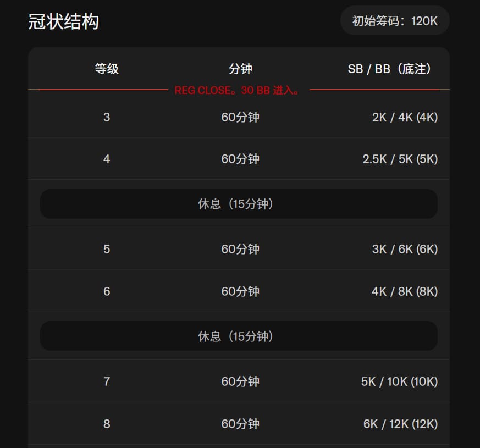Select the 2K / 4K (4K) blinds cell
Image resolution: width=480 pixels, height=448 pixels.
(x=405, y=117)
